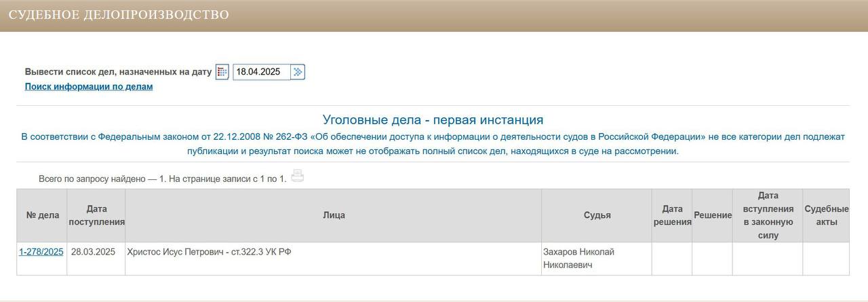Click the receipt date cell 28.03.2025
The width and height of the screenshot is (868, 302).
[94, 252]
